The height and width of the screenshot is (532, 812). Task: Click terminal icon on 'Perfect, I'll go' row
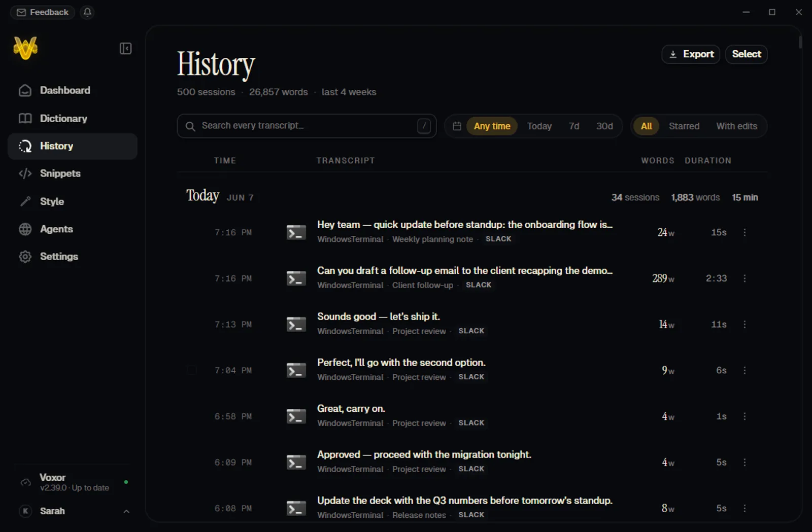point(296,371)
